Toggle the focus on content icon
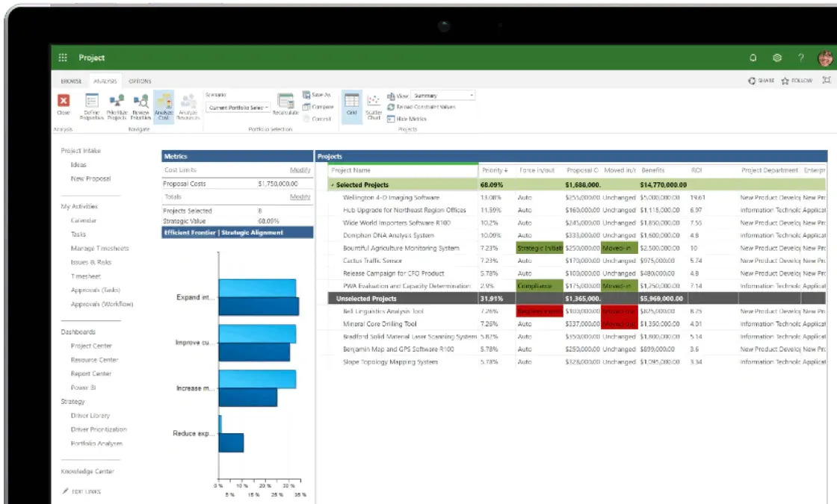Screen dimensions: 837x504 tap(827, 80)
